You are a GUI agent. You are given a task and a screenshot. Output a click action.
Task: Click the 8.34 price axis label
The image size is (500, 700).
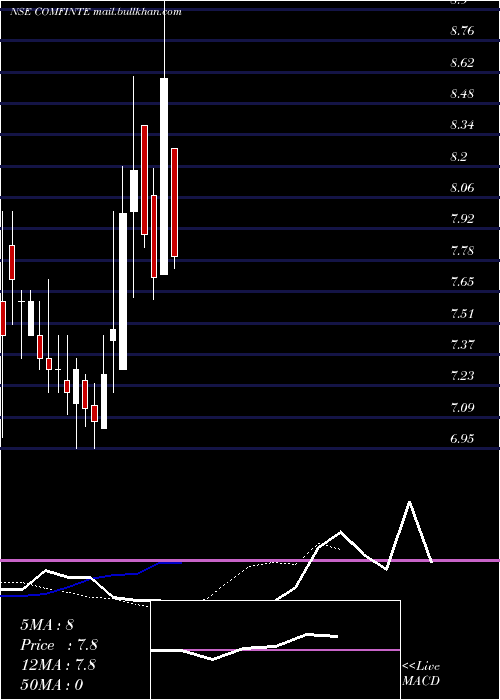click(462, 125)
